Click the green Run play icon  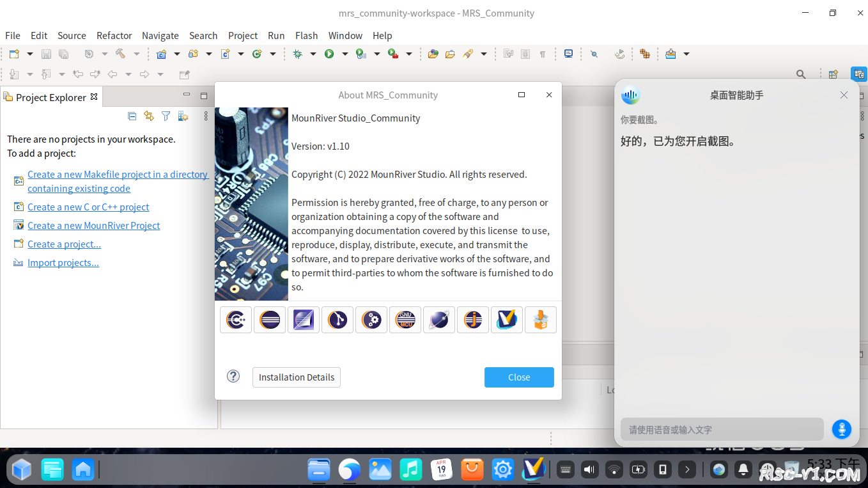point(329,54)
